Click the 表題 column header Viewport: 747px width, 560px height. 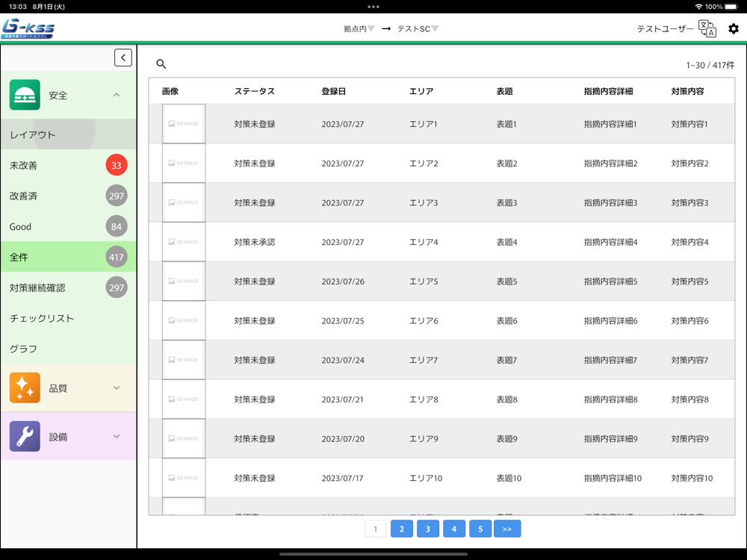(504, 91)
